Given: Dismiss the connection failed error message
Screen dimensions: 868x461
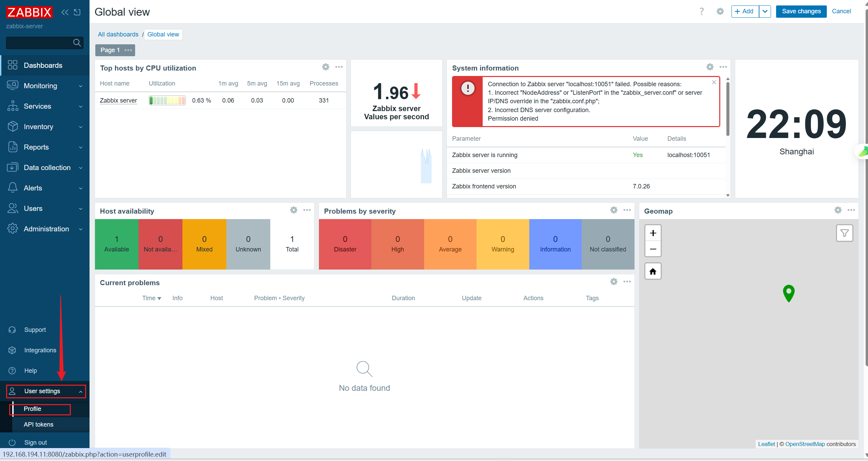Looking at the screenshot, I should click(714, 82).
